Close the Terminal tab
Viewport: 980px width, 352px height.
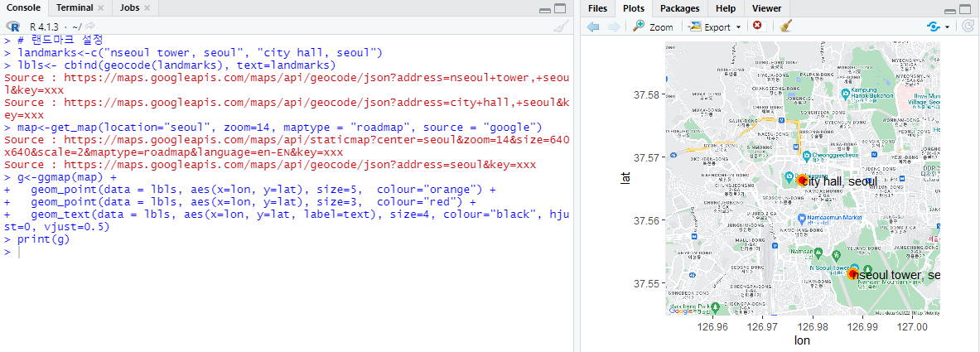tap(100, 9)
